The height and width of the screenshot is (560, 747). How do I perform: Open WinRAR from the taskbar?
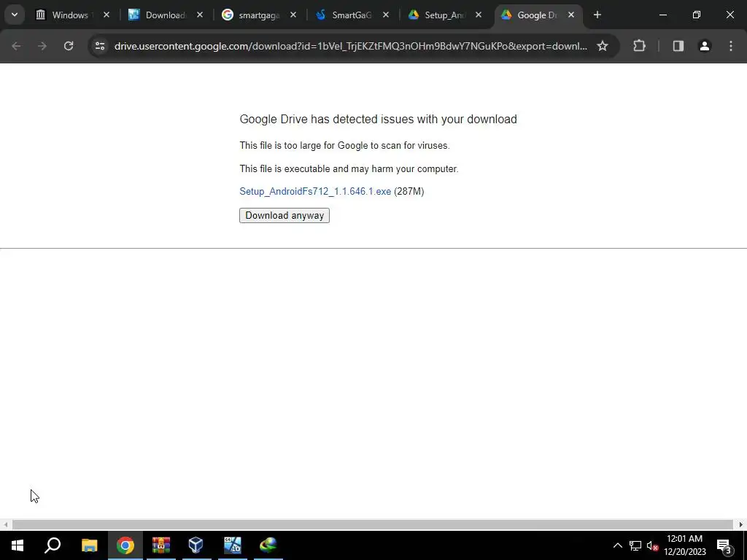click(161, 545)
